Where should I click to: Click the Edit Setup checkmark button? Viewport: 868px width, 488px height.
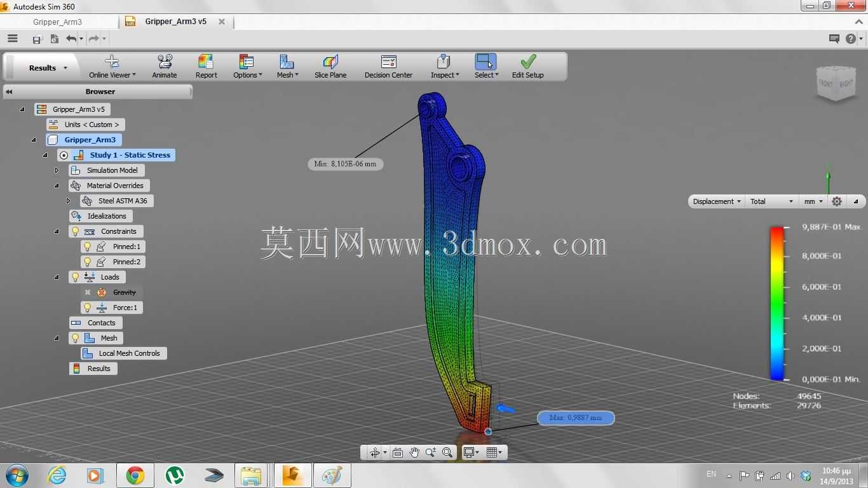[x=527, y=67]
